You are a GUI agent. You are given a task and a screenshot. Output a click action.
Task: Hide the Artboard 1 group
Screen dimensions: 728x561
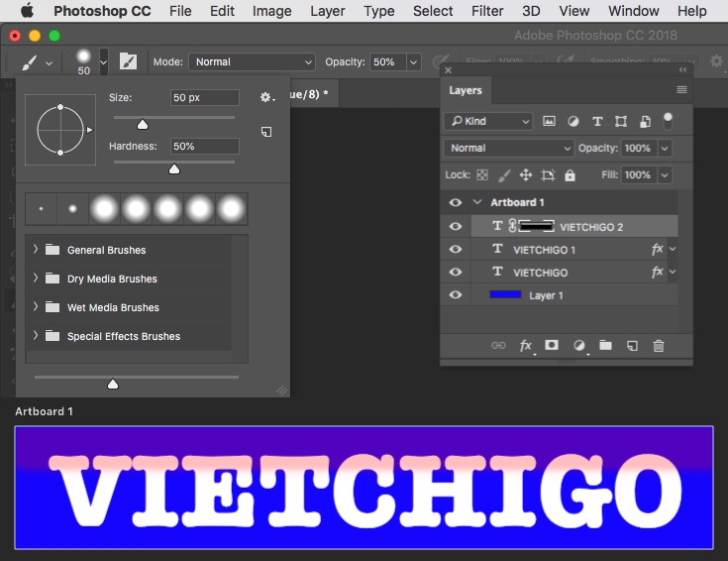pos(456,202)
